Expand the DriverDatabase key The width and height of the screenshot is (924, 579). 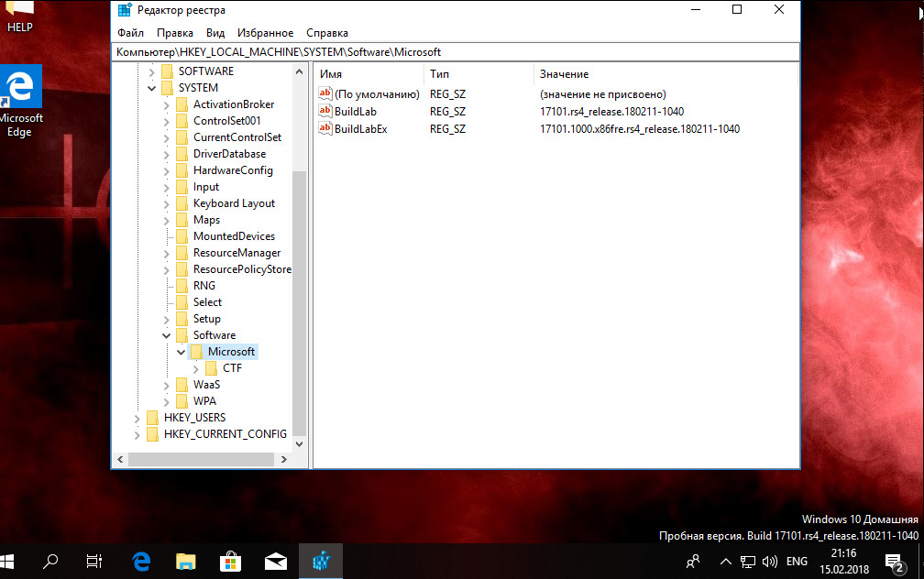coord(166,154)
